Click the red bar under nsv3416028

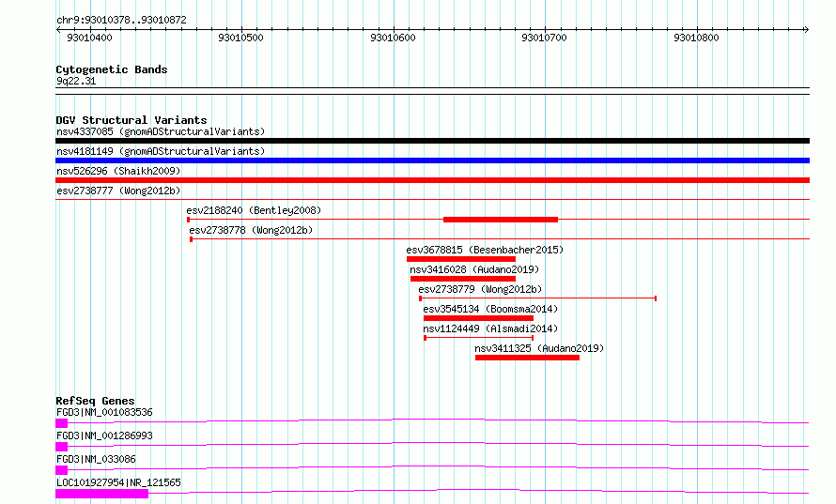click(463, 279)
